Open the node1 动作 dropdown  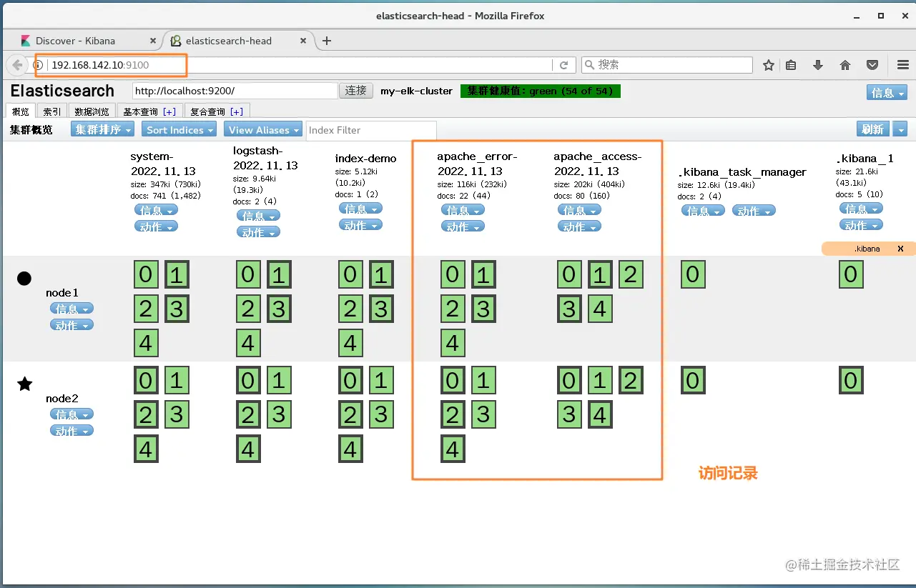(72, 325)
